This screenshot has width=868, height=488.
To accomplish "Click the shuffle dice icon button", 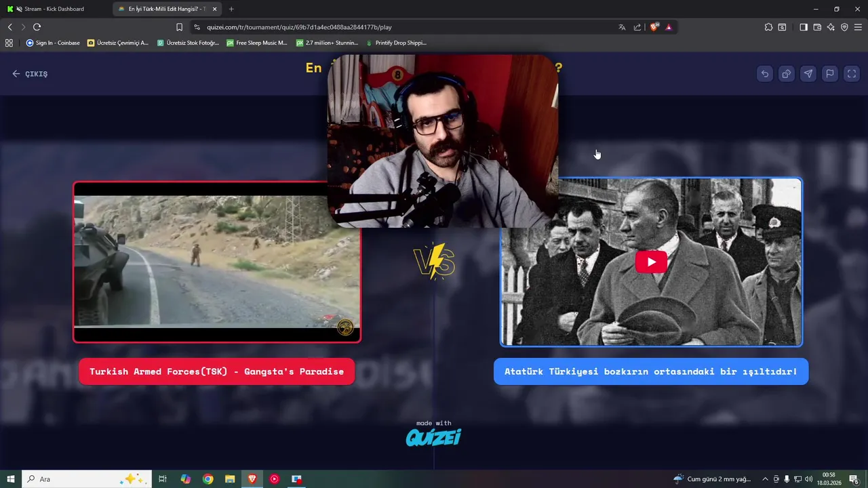I will pos(787,74).
